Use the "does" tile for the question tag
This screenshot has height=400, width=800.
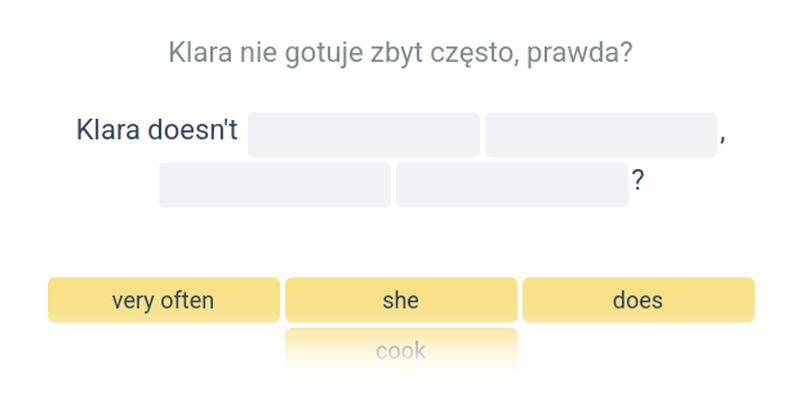[x=638, y=300]
